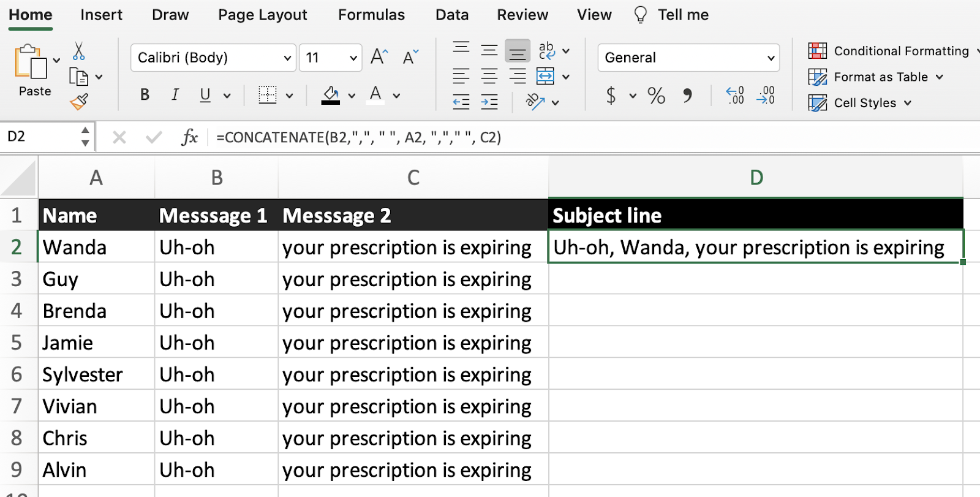Click the Format Painter brush icon
Image resolution: width=980 pixels, height=497 pixels.
point(79,102)
